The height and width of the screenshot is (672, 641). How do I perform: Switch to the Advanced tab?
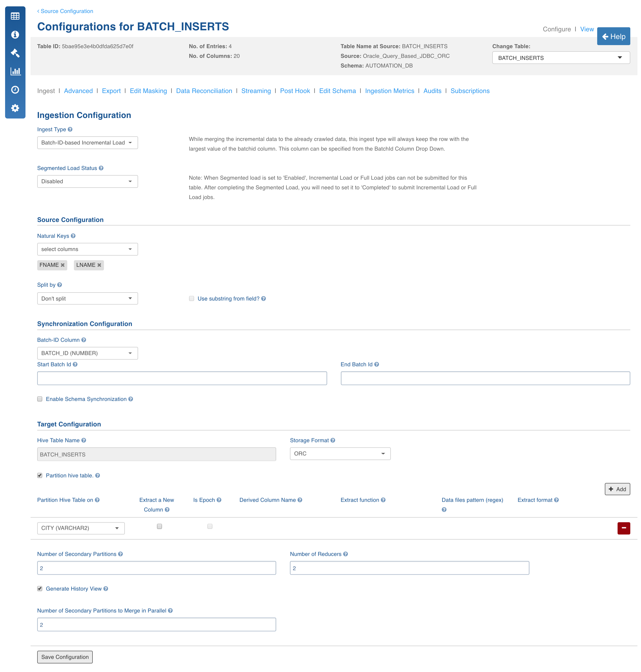point(78,90)
